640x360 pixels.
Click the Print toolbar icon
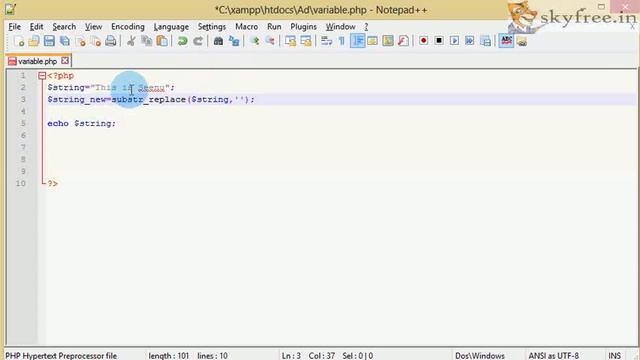pyautogui.click(x=111, y=41)
